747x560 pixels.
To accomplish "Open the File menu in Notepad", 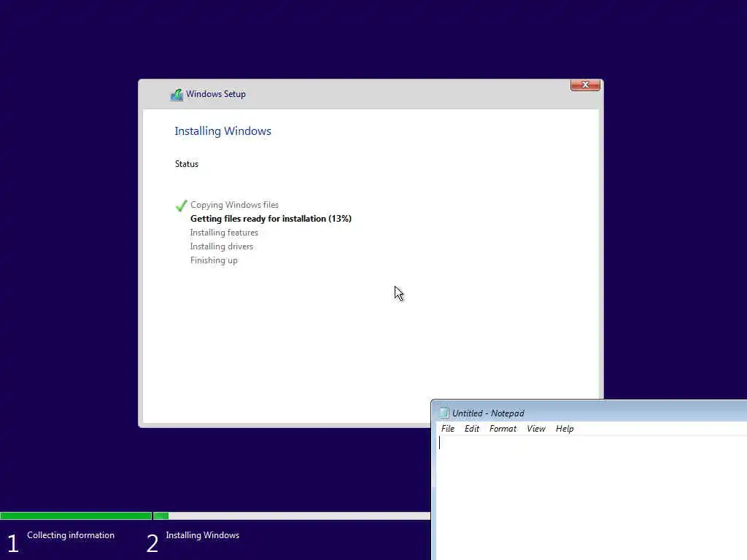I will pos(447,429).
